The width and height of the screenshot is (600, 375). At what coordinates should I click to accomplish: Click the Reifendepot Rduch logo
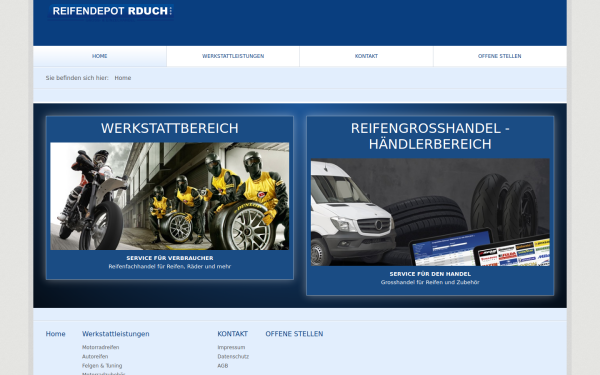click(111, 12)
